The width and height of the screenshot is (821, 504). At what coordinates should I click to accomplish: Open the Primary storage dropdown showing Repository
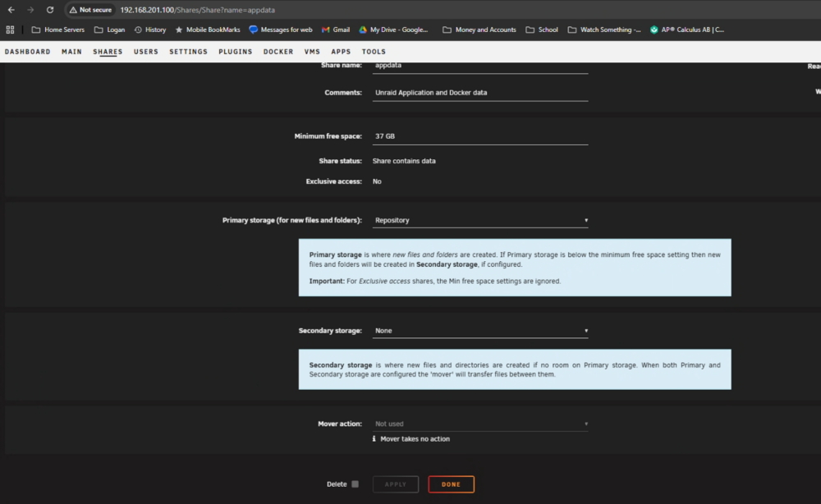tap(480, 220)
